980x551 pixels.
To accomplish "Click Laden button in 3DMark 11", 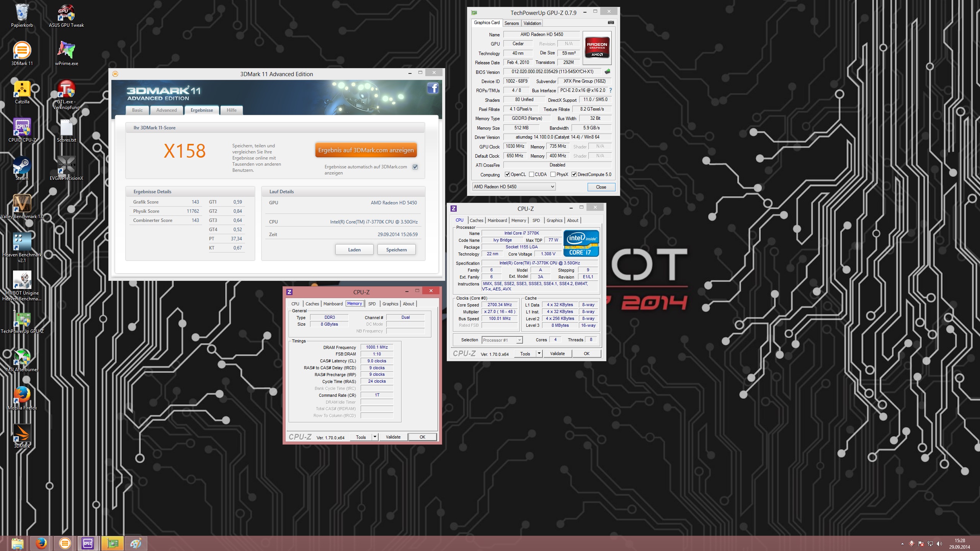I will click(354, 250).
